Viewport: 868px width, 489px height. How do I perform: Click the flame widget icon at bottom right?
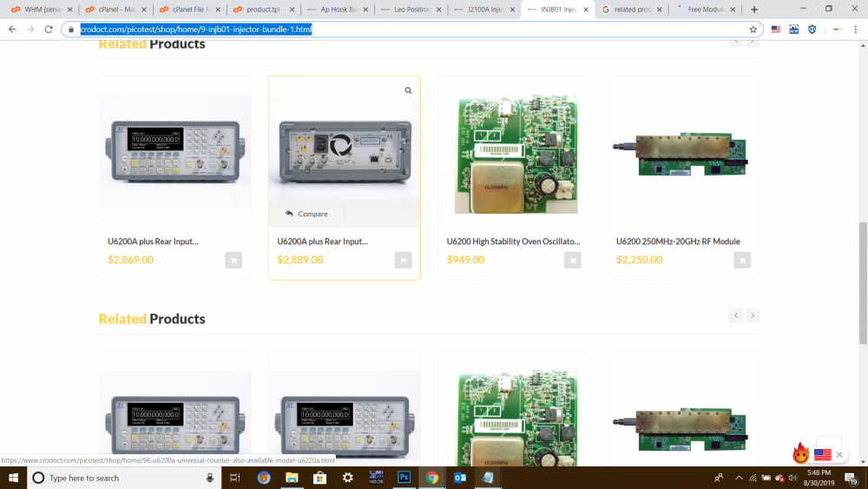800,453
